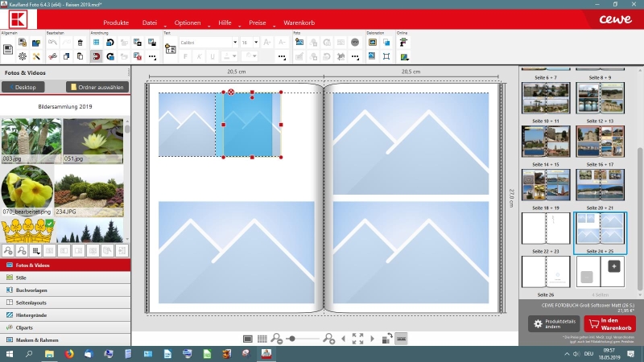Screen dimensions: 644x362
Task: Click the trash delete icon in Bearbeiten
Action: point(80,43)
